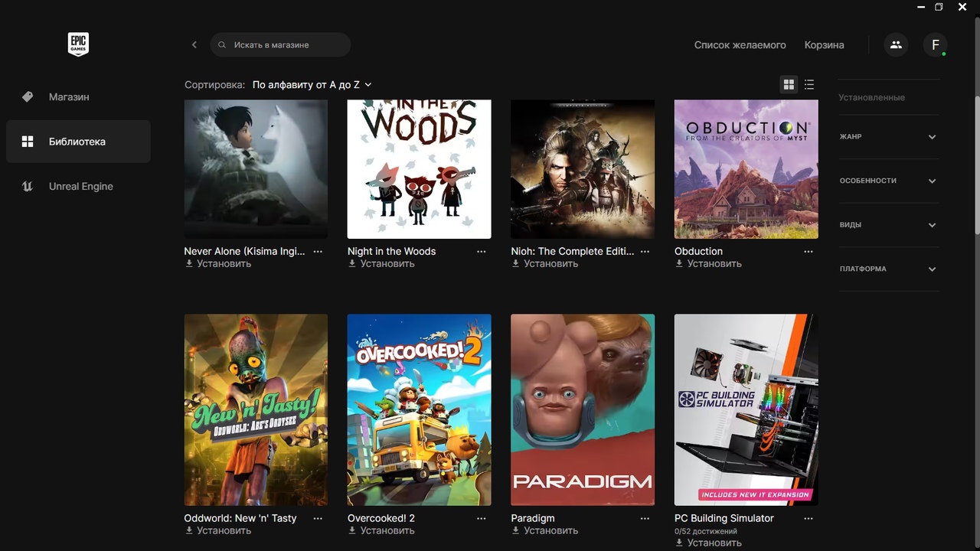This screenshot has width=980, height=551.
Task: Click the Library grid icon
Action: (28, 142)
